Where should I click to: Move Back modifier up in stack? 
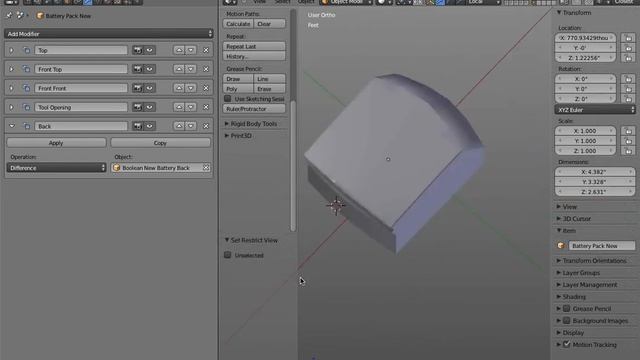pyautogui.click(x=179, y=126)
